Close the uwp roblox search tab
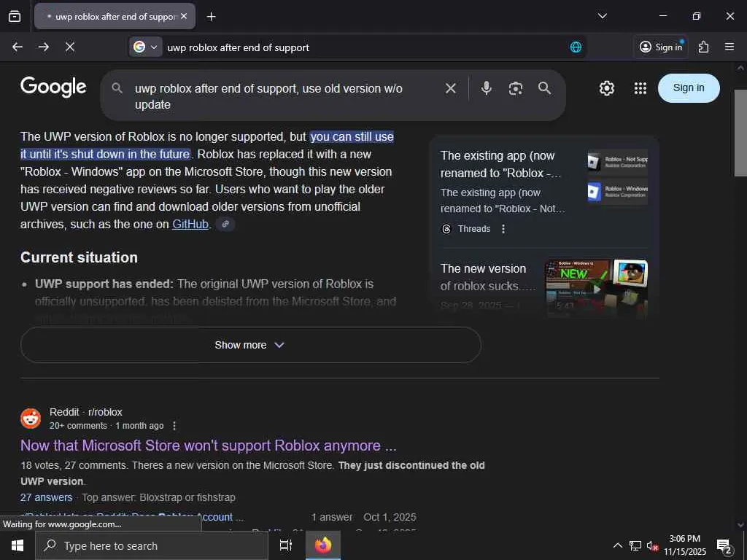 click(x=184, y=16)
